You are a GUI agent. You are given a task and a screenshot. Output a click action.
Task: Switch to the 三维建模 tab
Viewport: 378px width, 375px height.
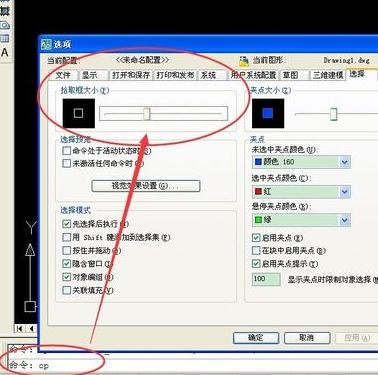[x=328, y=75]
